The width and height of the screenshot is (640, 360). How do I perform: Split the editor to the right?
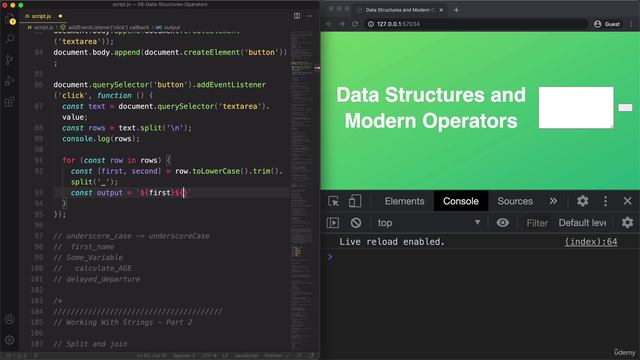(x=297, y=16)
